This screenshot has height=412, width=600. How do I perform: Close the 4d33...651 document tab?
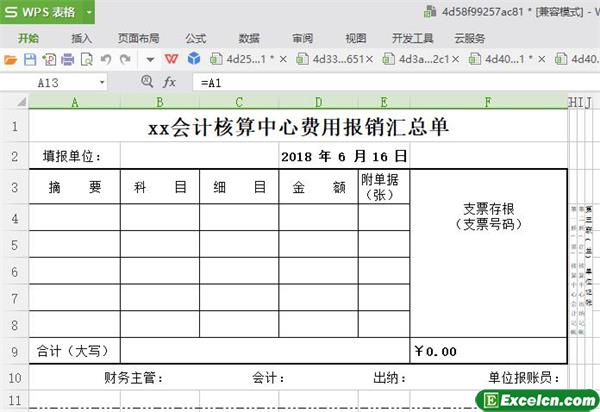click(x=369, y=59)
